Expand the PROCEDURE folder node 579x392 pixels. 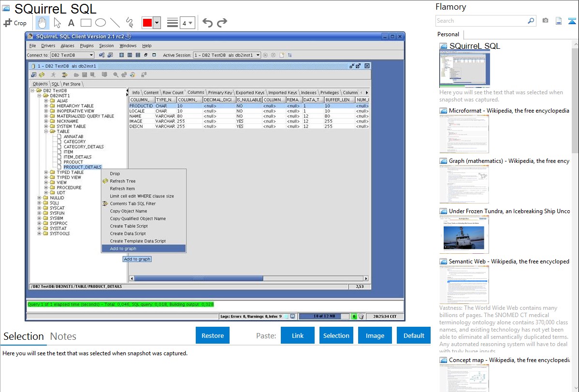(46, 188)
